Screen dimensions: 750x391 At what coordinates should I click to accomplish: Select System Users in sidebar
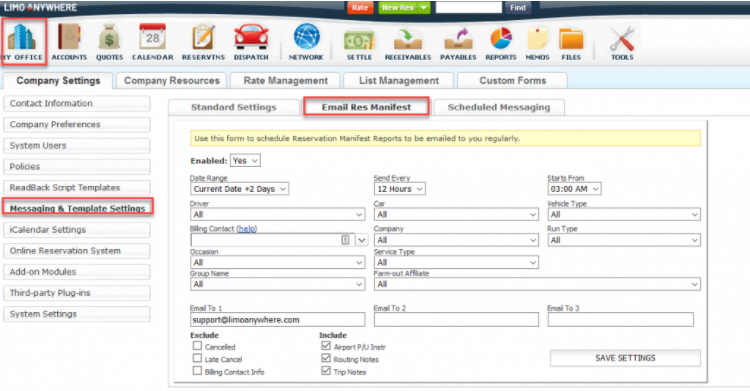(x=77, y=145)
